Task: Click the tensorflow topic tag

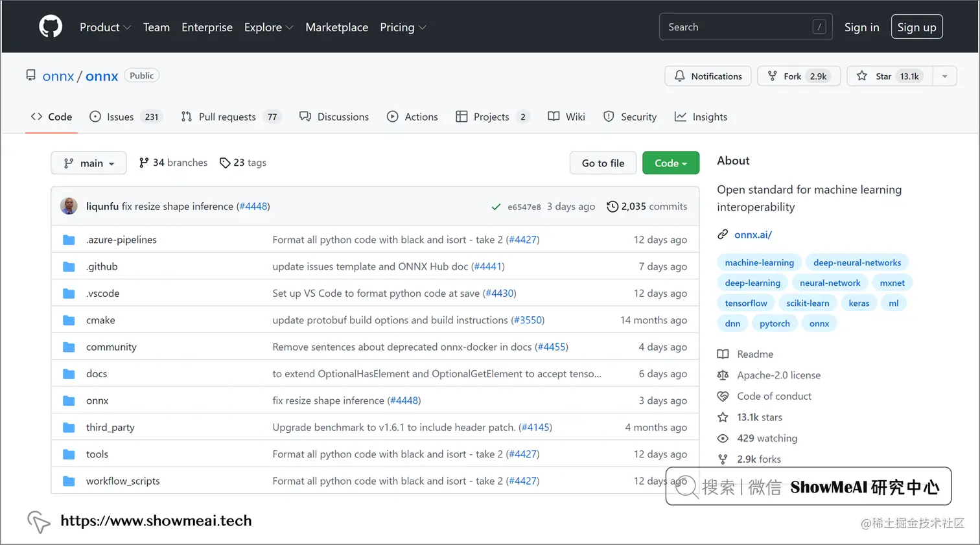Action: point(745,303)
